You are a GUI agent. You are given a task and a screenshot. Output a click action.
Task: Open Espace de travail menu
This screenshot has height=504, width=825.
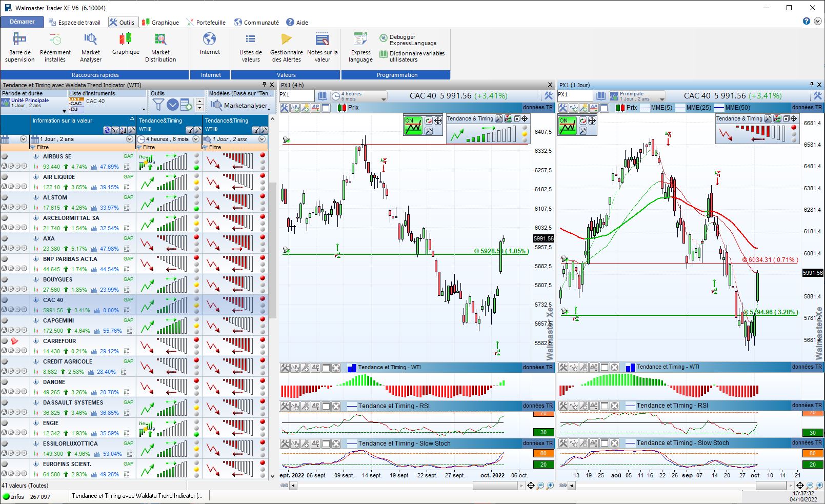point(75,22)
